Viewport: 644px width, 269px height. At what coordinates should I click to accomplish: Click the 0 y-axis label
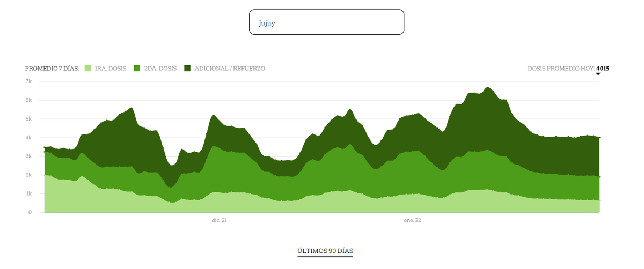[x=30, y=212]
